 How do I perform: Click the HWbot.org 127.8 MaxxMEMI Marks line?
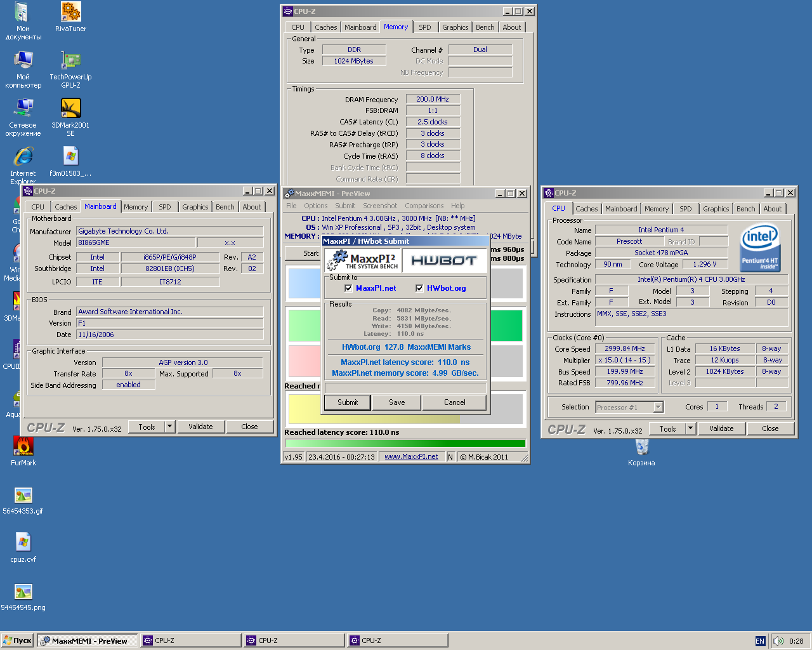(x=406, y=347)
